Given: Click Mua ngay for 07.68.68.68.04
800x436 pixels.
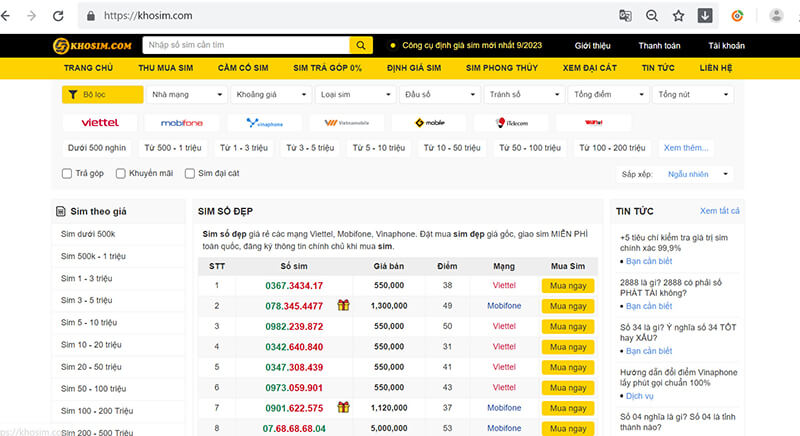Looking at the screenshot, I should coord(568,428).
